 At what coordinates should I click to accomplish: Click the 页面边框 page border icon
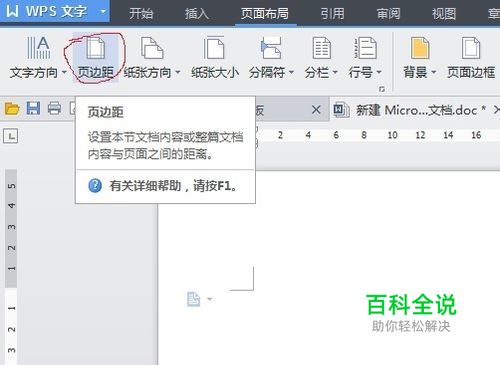tap(471, 48)
